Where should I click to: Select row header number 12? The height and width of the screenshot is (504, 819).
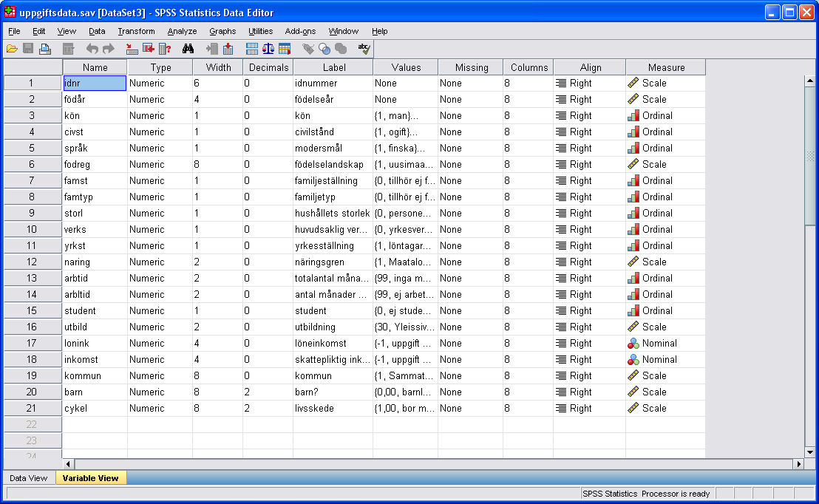click(32, 262)
